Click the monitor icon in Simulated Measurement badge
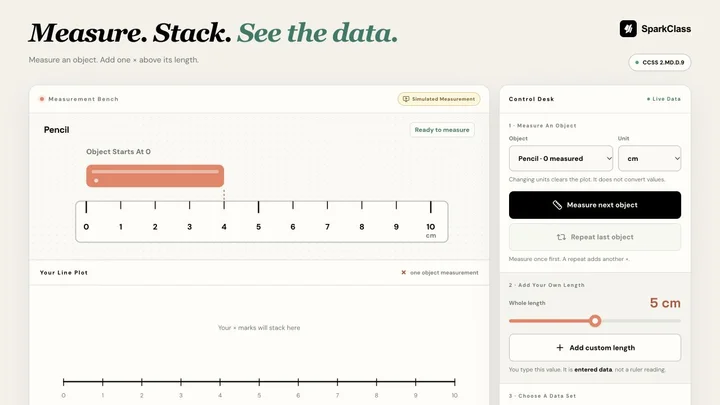The height and width of the screenshot is (405, 720). click(x=406, y=99)
